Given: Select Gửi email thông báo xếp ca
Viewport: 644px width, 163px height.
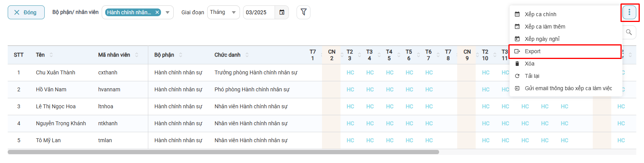Looking at the screenshot, I should (568, 88).
